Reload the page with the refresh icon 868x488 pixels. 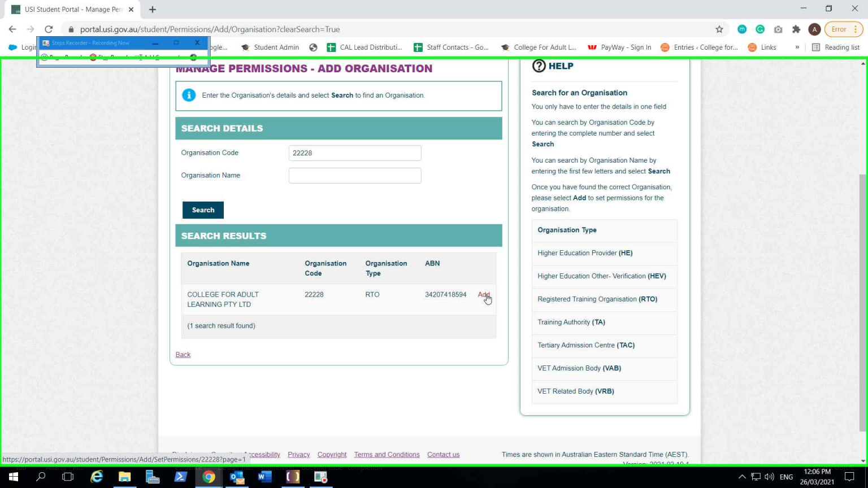pos(49,29)
